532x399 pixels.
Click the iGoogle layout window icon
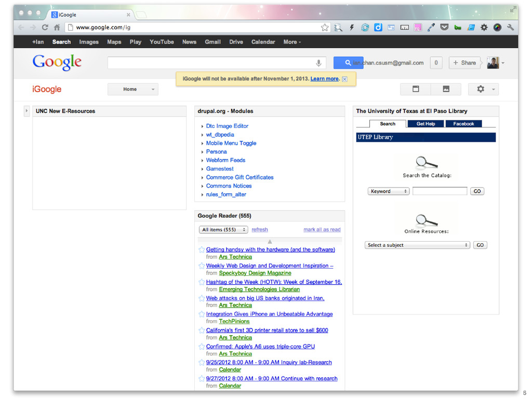point(416,89)
